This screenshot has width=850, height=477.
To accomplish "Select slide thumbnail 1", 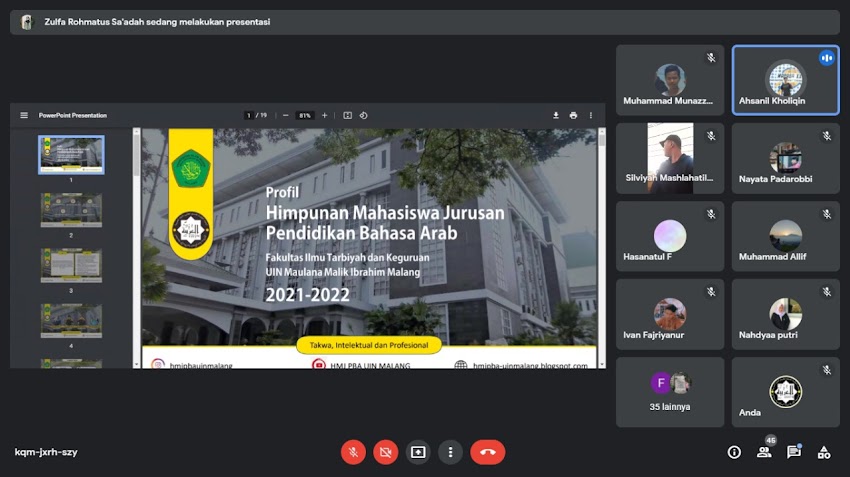I will pyautogui.click(x=71, y=154).
